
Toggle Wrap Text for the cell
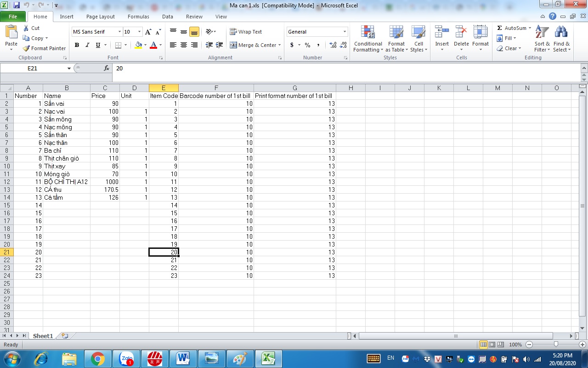point(246,32)
